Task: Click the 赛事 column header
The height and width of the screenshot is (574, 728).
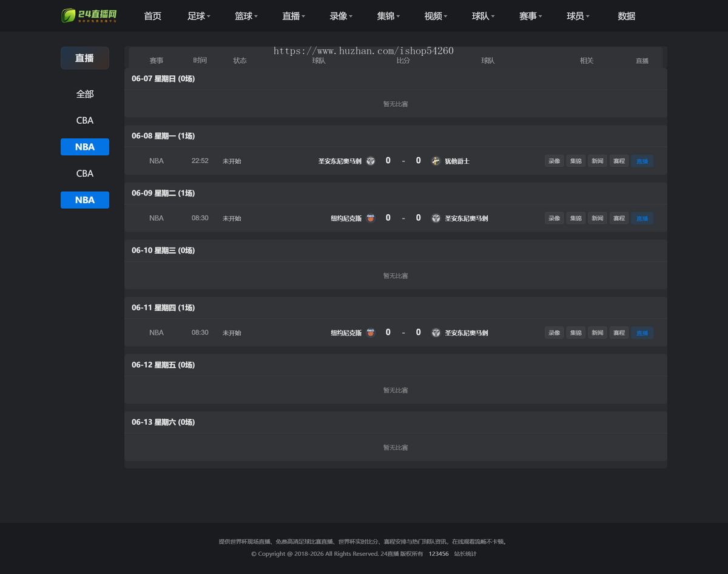Action: tap(157, 61)
